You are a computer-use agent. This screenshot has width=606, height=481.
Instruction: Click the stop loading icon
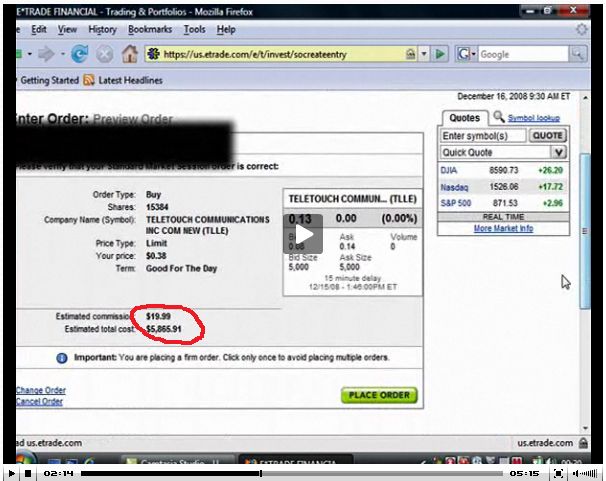tap(104, 54)
